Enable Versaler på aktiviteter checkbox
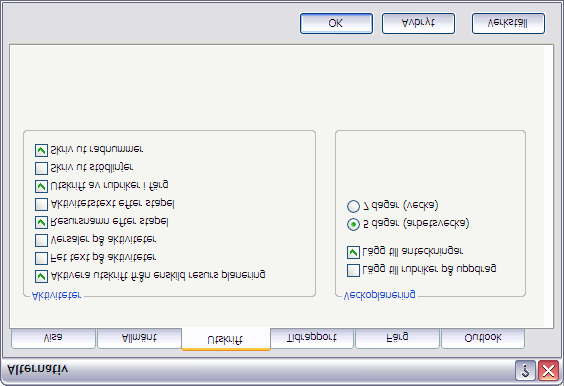Screen dimensions: 564x386 [x=41, y=240]
